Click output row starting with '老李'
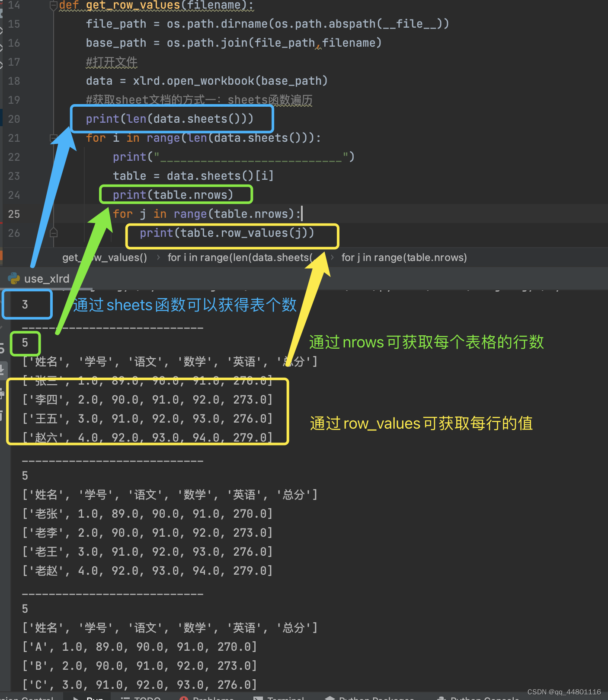 tap(147, 533)
